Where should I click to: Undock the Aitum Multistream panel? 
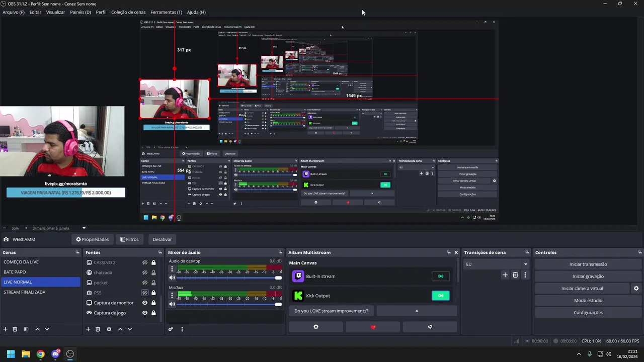click(449, 252)
